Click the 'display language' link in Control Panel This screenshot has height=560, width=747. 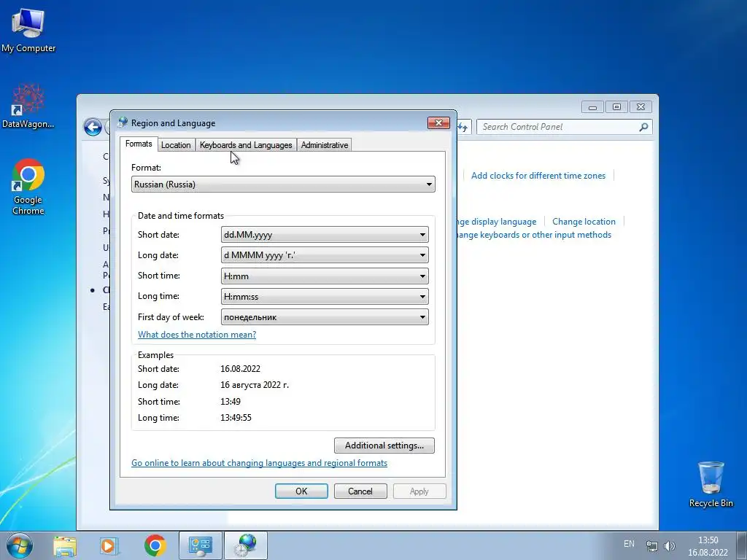496,222
